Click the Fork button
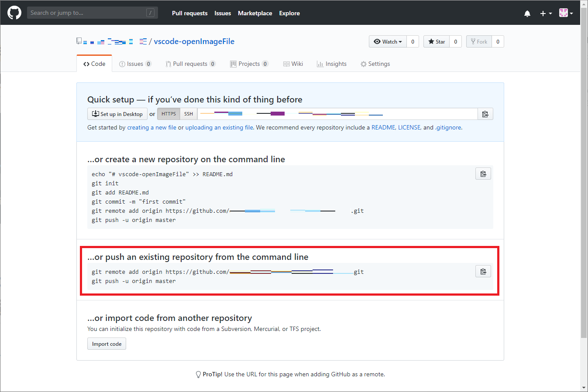The image size is (588, 392). [479, 41]
